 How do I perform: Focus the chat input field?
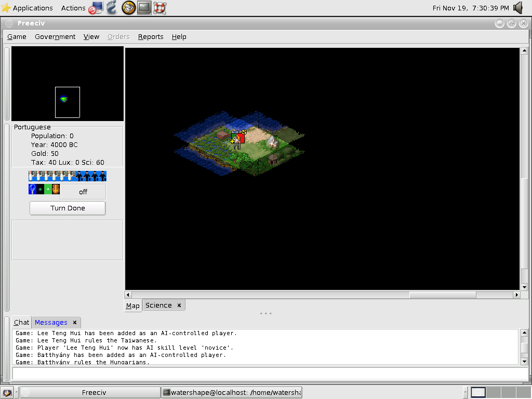[270, 373]
